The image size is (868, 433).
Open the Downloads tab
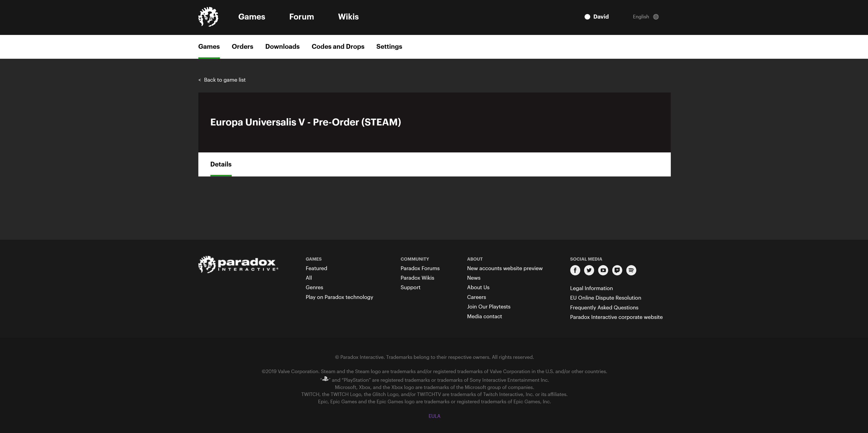coord(282,46)
